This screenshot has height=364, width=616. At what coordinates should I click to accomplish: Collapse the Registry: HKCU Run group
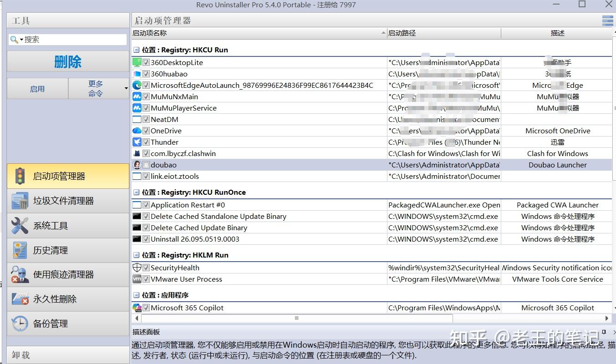coord(136,50)
